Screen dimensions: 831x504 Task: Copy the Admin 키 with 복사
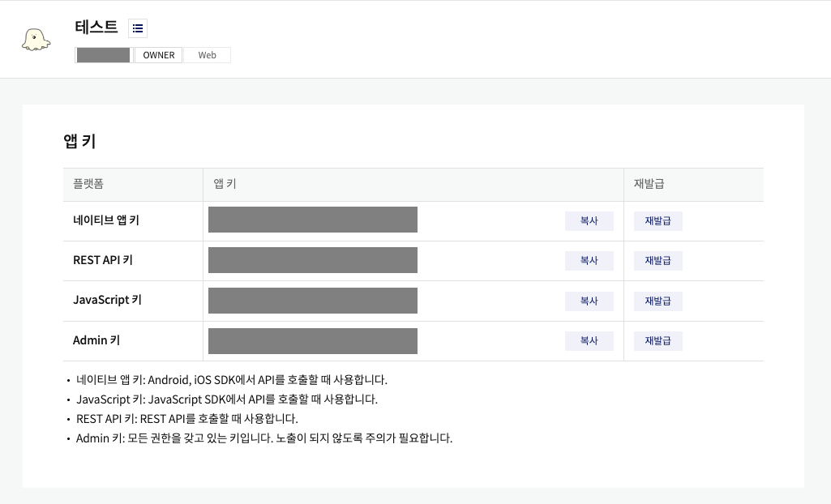tap(589, 340)
